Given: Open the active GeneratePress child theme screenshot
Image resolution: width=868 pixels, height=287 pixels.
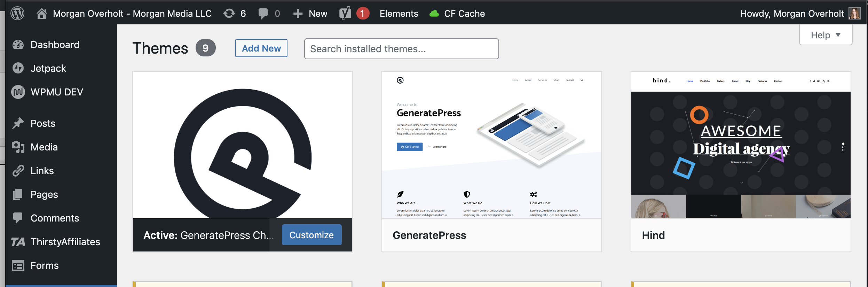Looking at the screenshot, I should [x=243, y=145].
